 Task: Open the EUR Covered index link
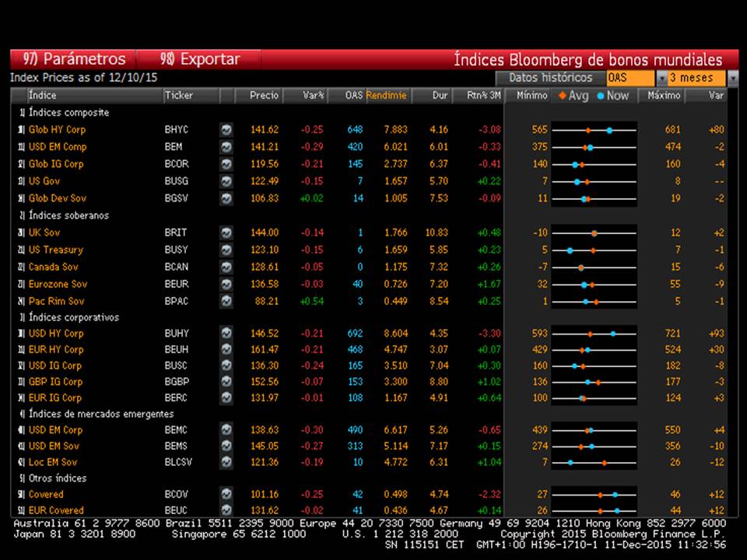(x=56, y=510)
